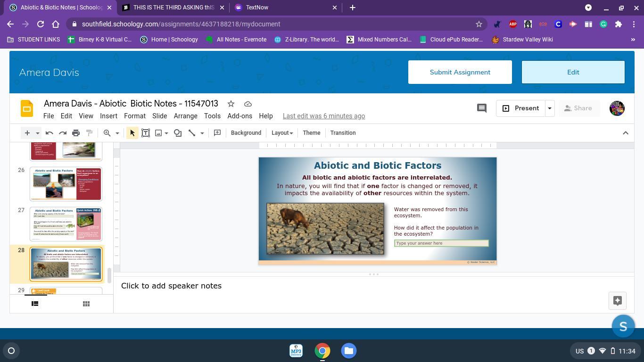Hide the menus with collapse arrow
Image resolution: width=644 pixels, height=362 pixels.
(626, 133)
